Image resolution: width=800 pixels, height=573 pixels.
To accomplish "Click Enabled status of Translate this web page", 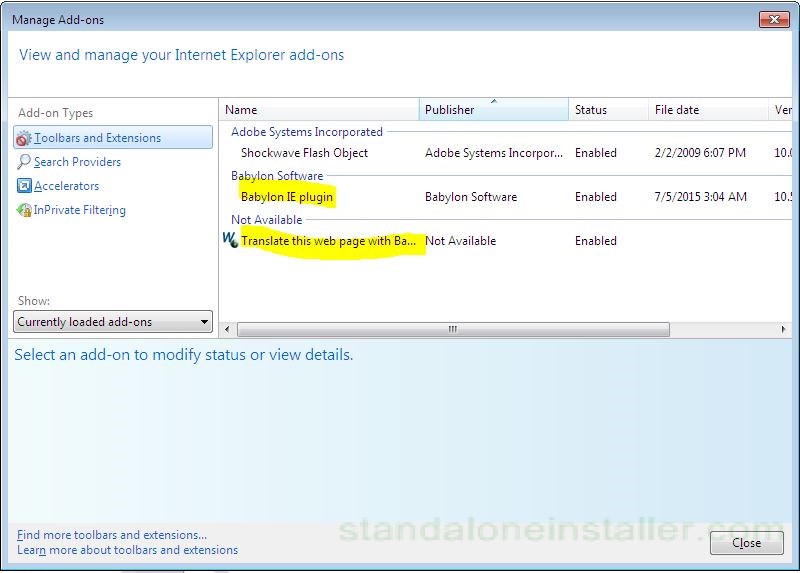I will tap(595, 241).
